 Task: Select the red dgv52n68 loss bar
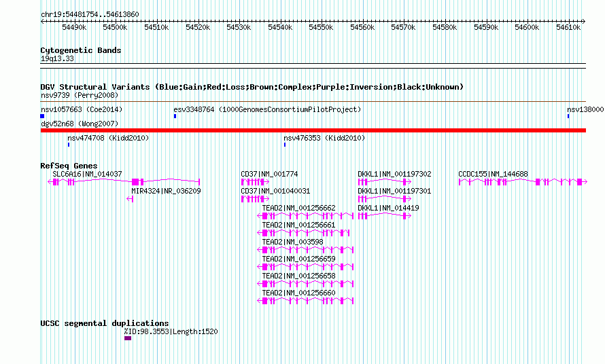[313, 130]
